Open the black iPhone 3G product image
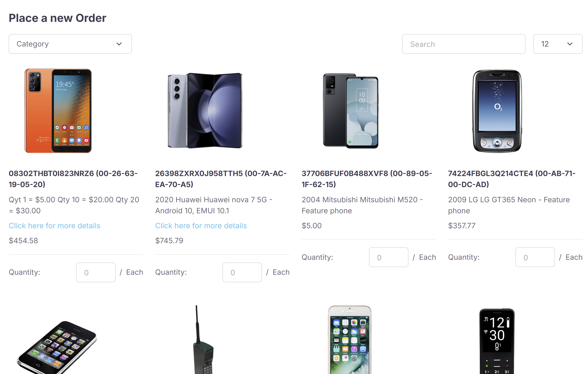 click(x=57, y=346)
